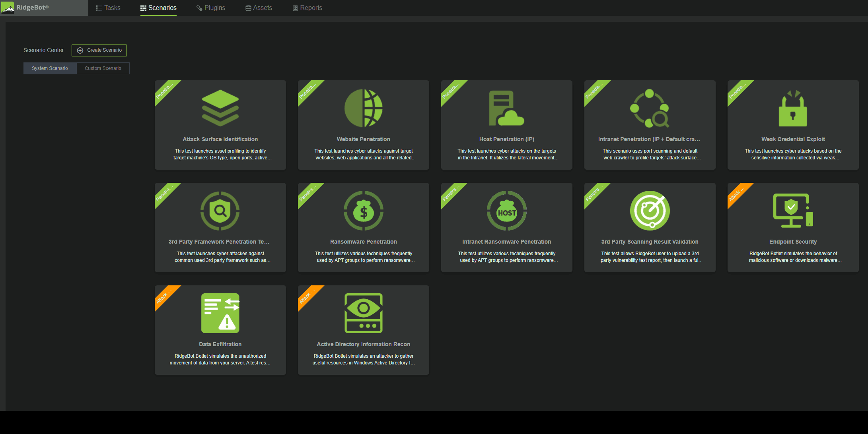The height and width of the screenshot is (434, 868).
Task: Open Host Penetration (IP) scenario title
Action: [507, 139]
